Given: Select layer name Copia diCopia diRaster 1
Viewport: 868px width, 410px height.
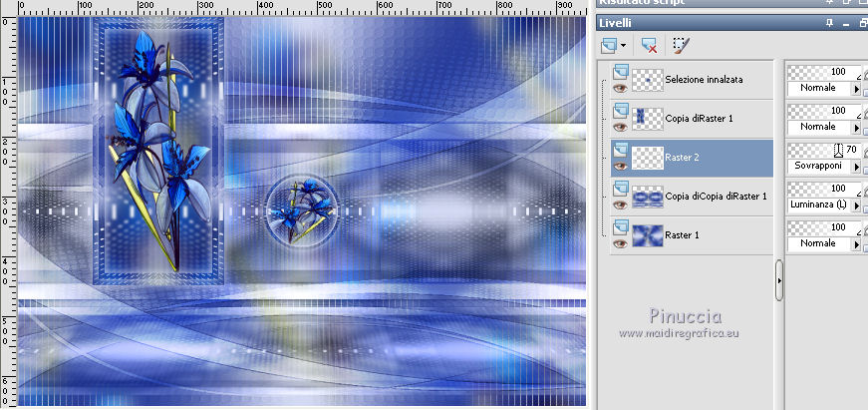Looking at the screenshot, I should pyautogui.click(x=716, y=197).
